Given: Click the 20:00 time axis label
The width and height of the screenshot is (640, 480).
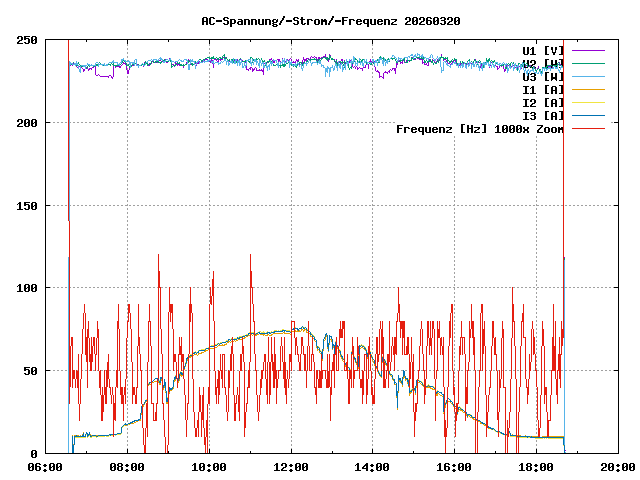Looking at the screenshot, I should point(618,467).
